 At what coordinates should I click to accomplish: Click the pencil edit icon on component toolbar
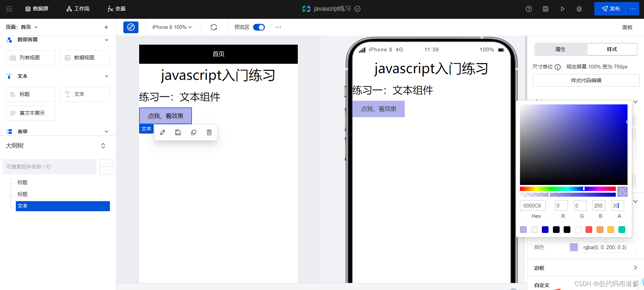163,133
